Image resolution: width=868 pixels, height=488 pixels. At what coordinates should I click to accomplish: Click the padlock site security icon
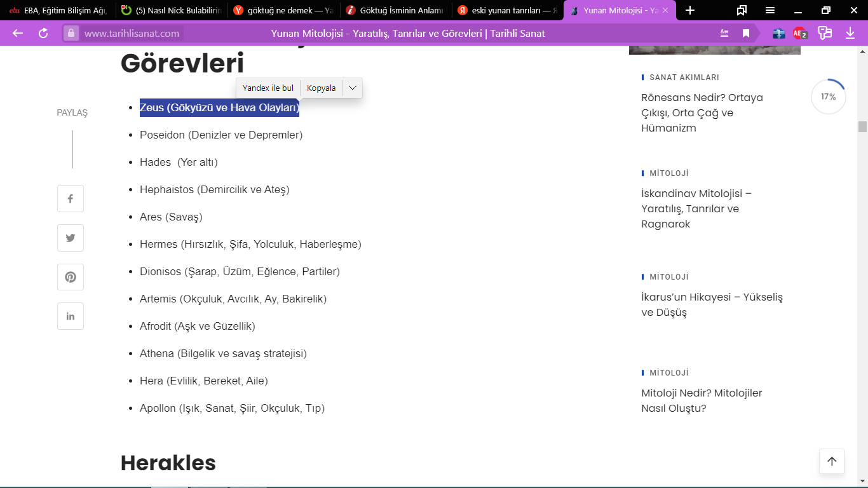pos(71,33)
